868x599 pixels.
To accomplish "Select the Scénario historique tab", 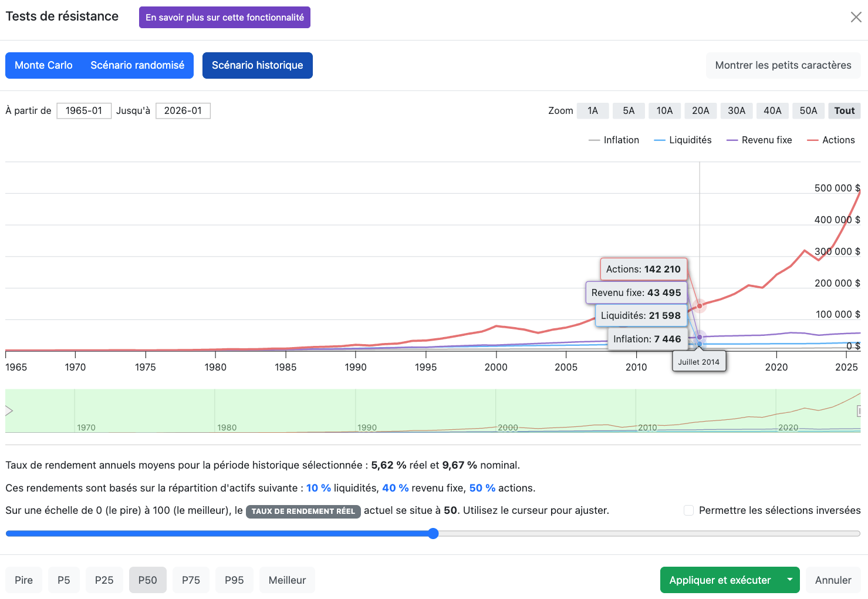I will (258, 65).
